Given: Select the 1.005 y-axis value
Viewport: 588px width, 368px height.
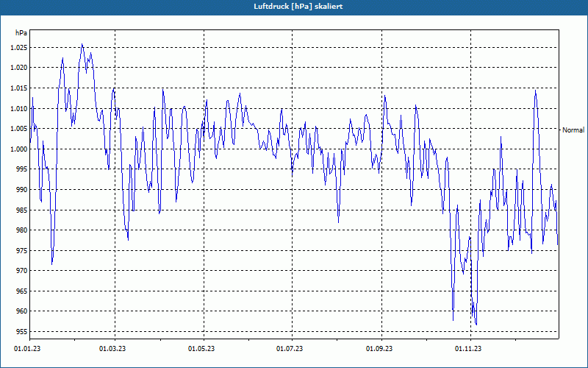Looking at the screenshot, I should click(18, 129).
